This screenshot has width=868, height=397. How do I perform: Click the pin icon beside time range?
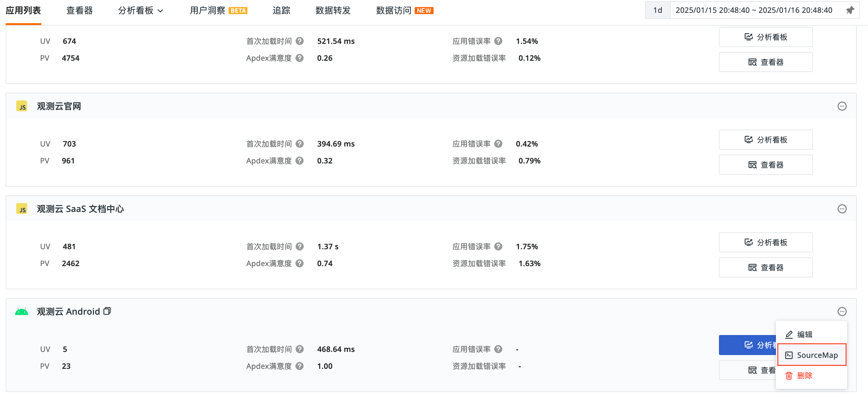pos(850,10)
